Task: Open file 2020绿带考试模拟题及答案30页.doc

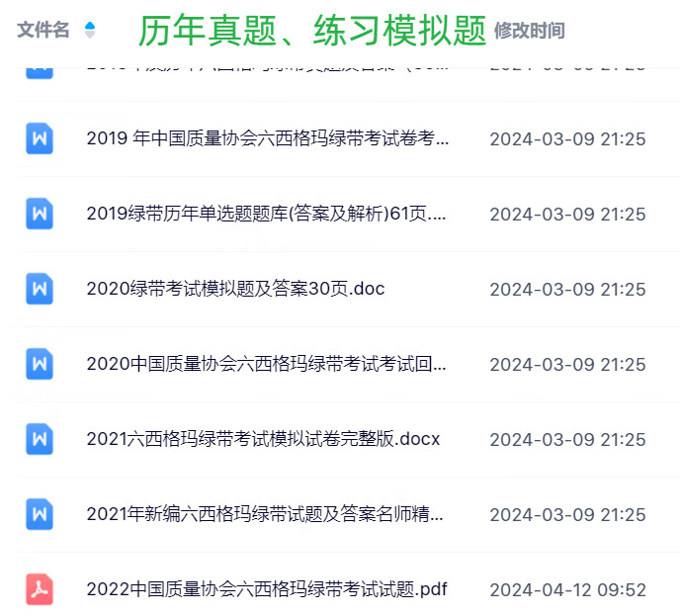Action: 235,289
